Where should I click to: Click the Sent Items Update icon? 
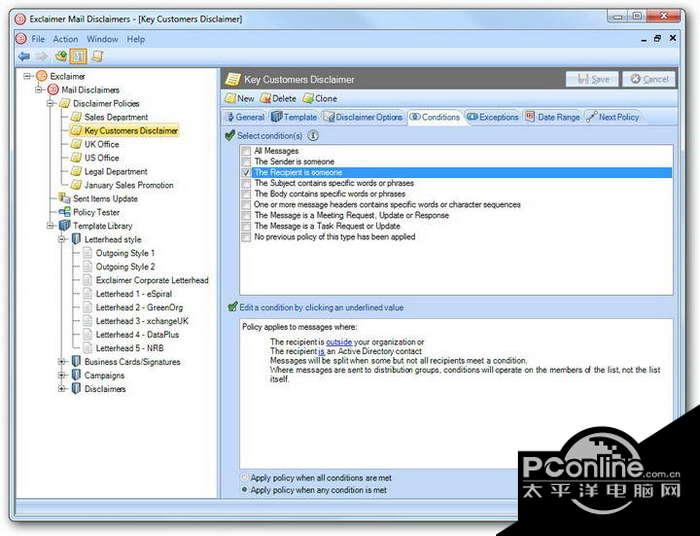point(65,199)
